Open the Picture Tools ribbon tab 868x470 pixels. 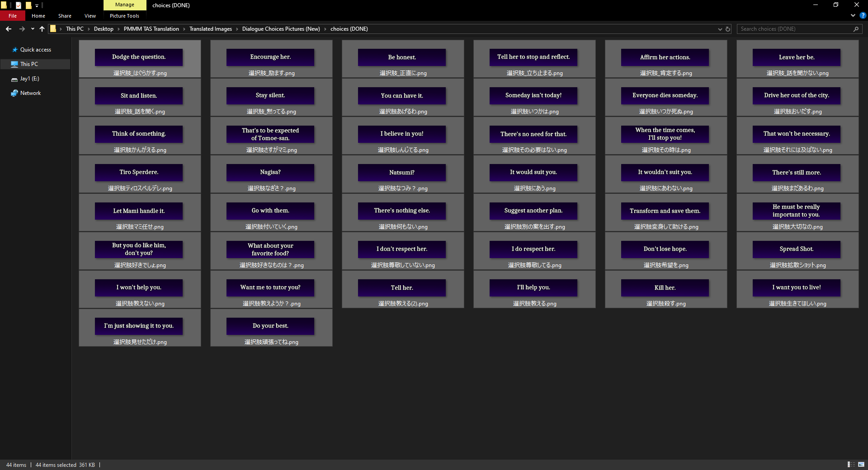point(124,16)
